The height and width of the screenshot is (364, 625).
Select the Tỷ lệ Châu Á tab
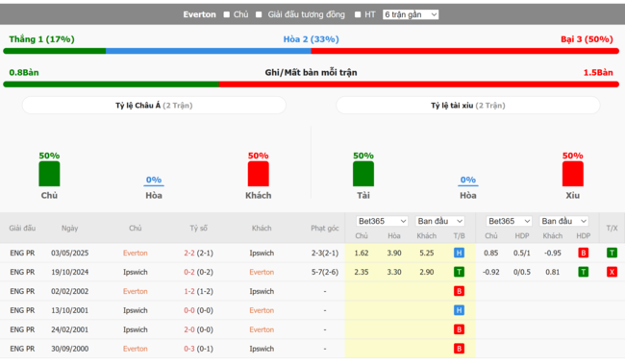click(154, 106)
